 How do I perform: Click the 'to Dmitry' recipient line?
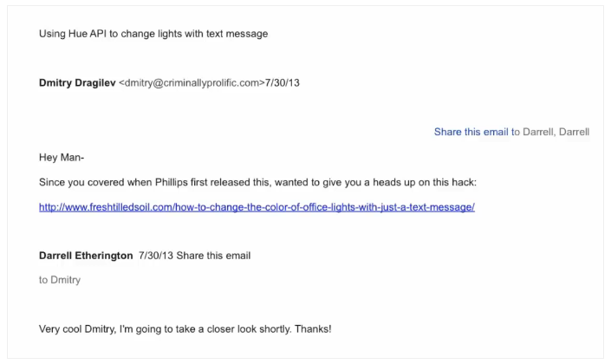tap(60, 280)
